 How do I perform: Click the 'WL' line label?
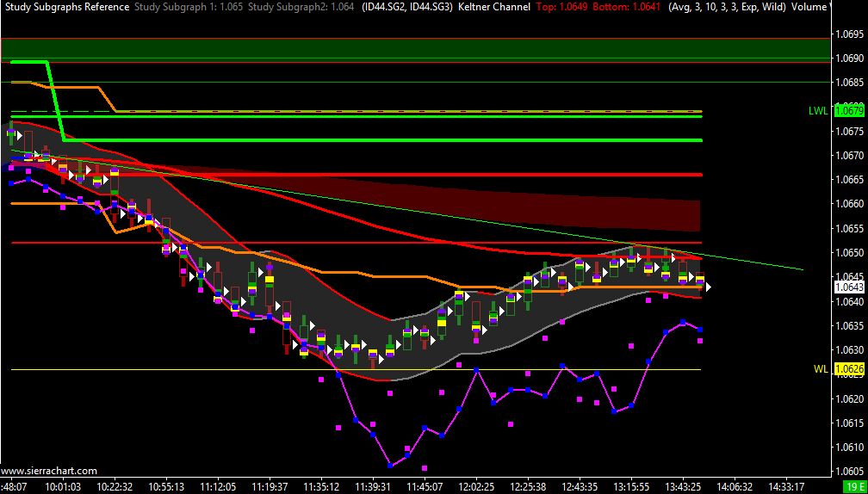click(821, 369)
